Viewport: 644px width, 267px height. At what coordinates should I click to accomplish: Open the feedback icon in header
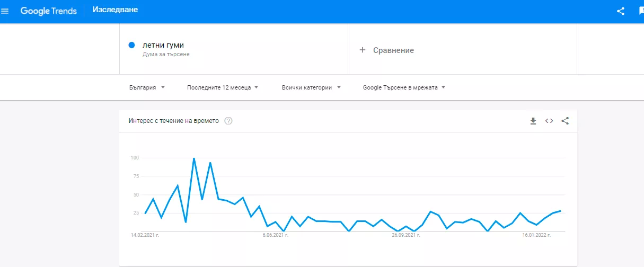(x=641, y=11)
